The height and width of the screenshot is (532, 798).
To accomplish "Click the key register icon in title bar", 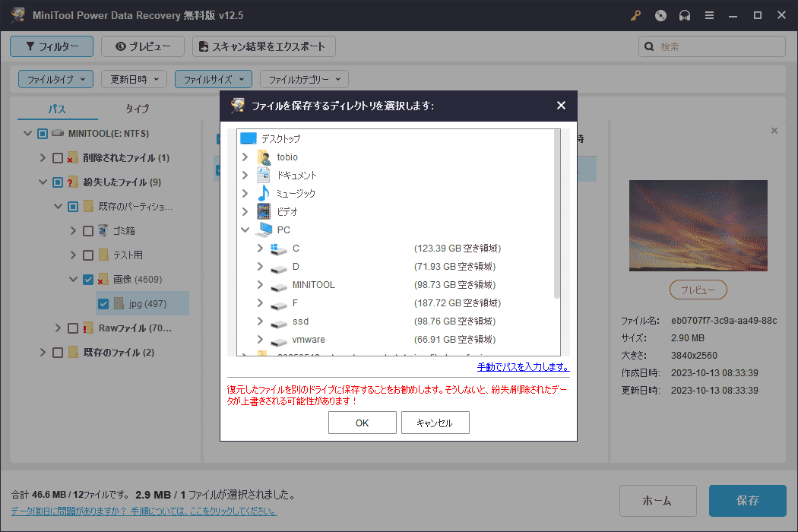I will (635, 15).
